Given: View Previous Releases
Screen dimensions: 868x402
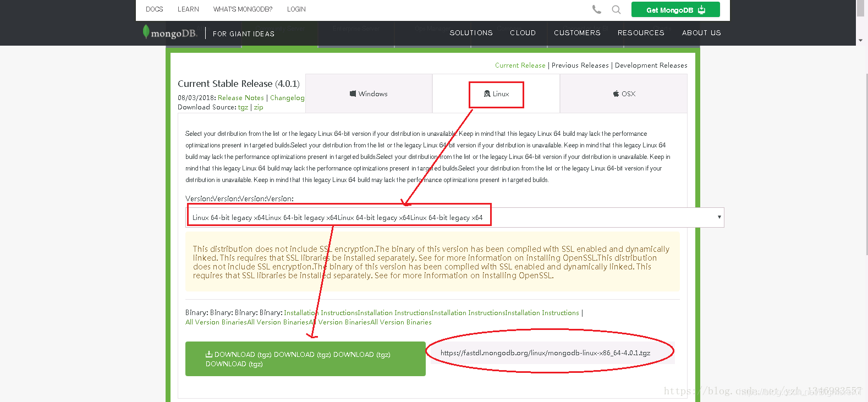Looking at the screenshot, I should tap(580, 65).
